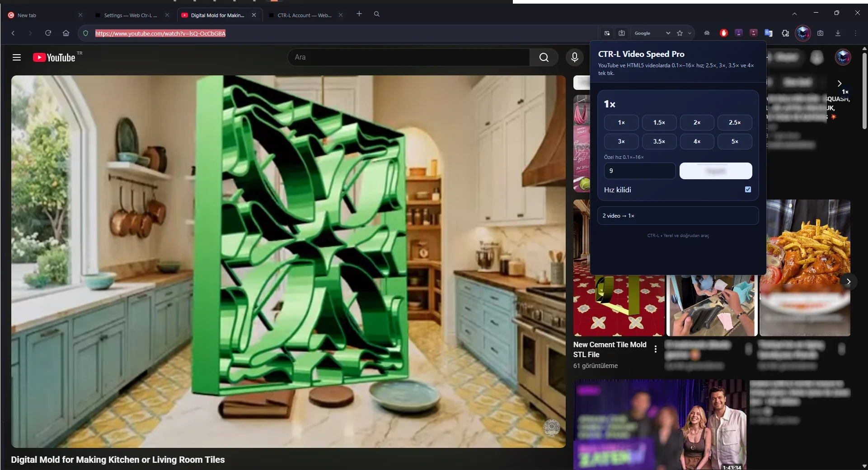The width and height of the screenshot is (868, 470).
Task: Navigate back with the back arrow
Action: 13,33
